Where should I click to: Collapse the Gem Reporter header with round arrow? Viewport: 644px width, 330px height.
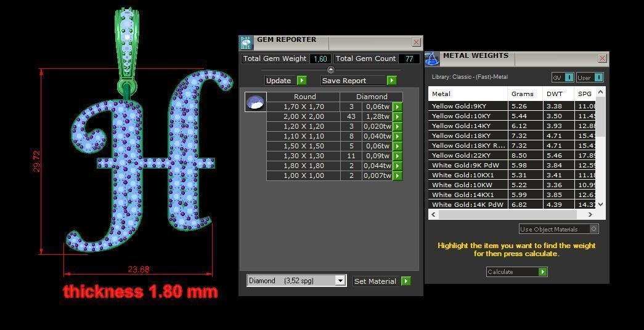[330, 70]
